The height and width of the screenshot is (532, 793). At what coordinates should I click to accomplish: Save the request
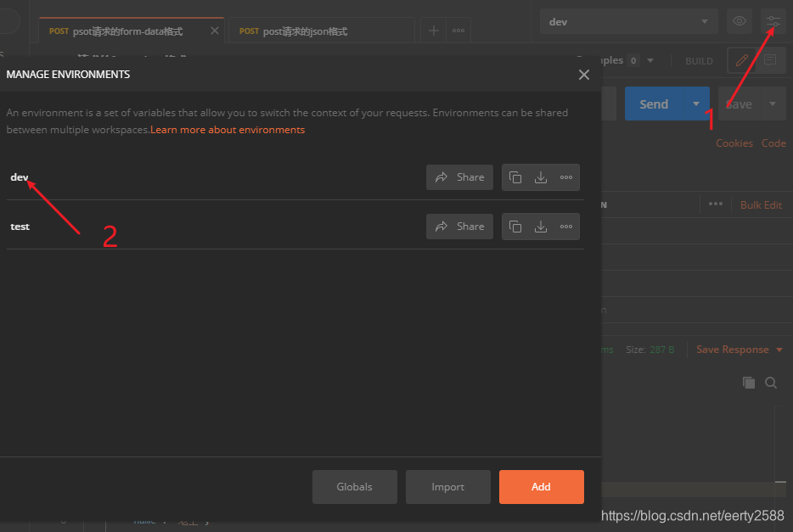pyautogui.click(x=739, y=104)
